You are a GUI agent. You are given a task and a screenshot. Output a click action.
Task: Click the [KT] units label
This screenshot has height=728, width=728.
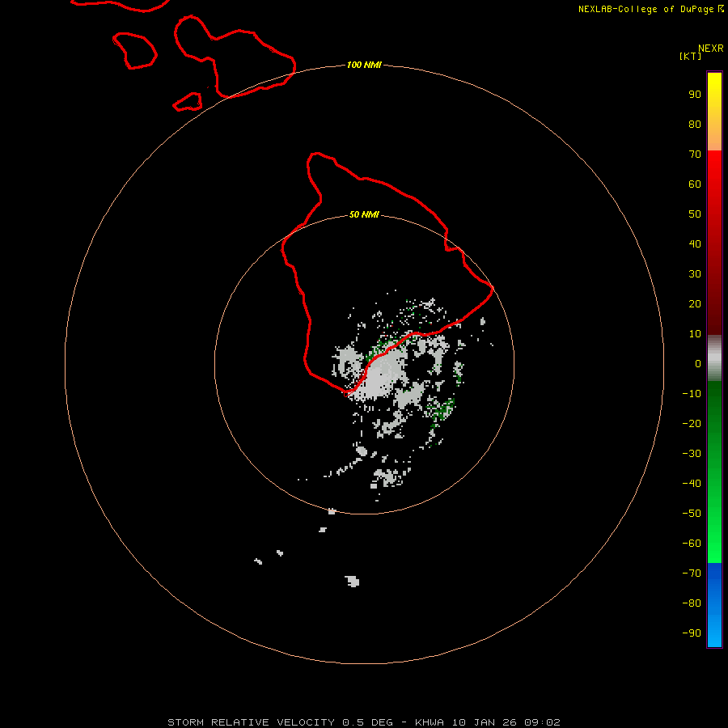[x=691, y=56]
